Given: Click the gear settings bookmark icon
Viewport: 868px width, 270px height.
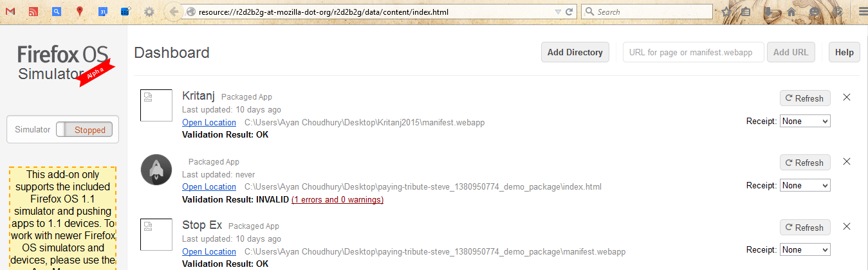Looking at the screenshot, I should [x=149, y=12].
